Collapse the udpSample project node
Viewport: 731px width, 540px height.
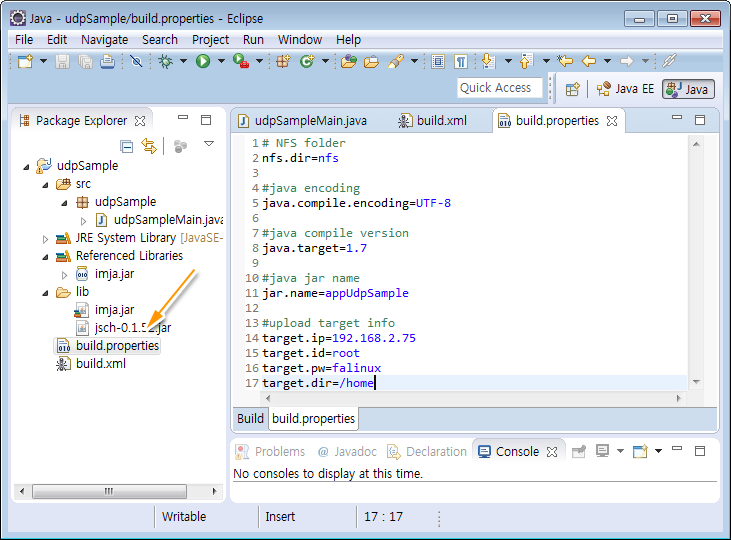(x=26, y=166)
